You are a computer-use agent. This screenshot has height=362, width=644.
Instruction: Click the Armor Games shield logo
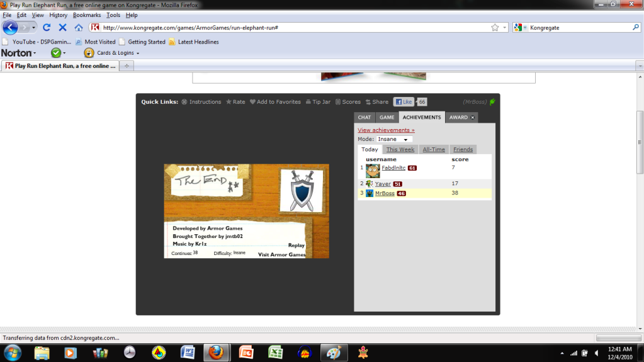point(302,191)
